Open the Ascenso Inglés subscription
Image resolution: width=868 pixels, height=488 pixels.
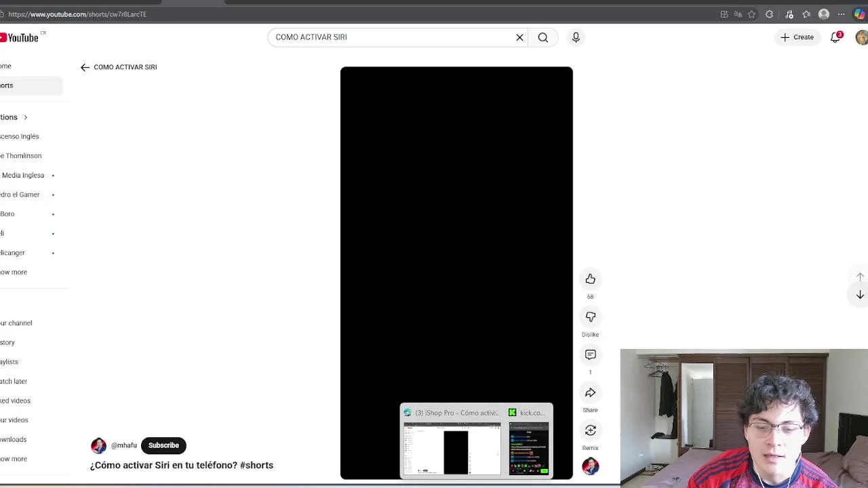(20, 136)
